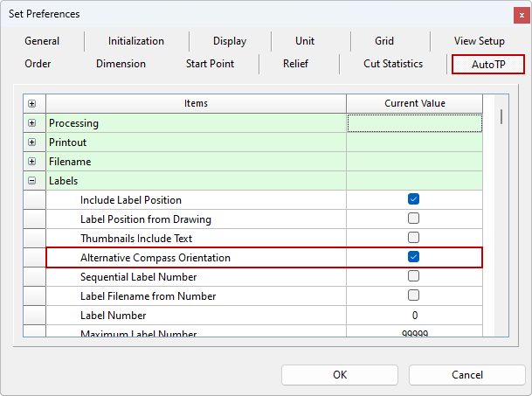Select the View Setup tab

479,41
